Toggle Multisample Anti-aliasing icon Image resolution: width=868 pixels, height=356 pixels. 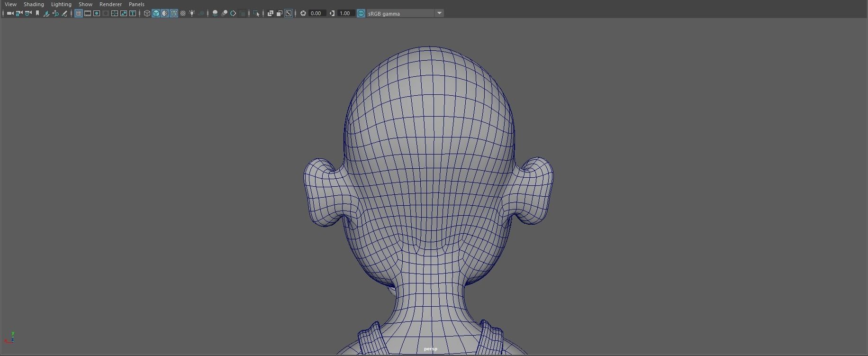tap(233, 13)
